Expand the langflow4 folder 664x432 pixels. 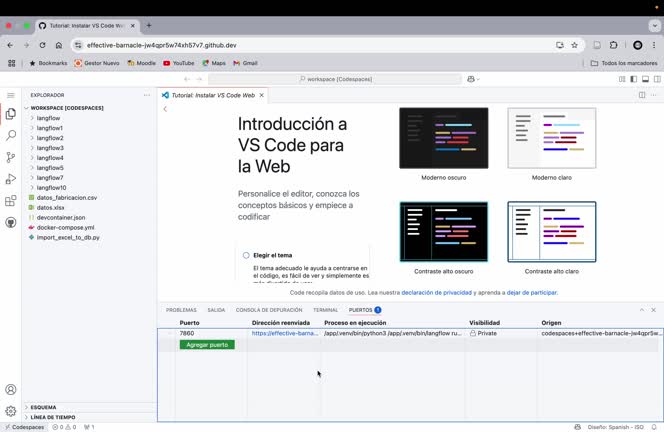coord(50,158)
